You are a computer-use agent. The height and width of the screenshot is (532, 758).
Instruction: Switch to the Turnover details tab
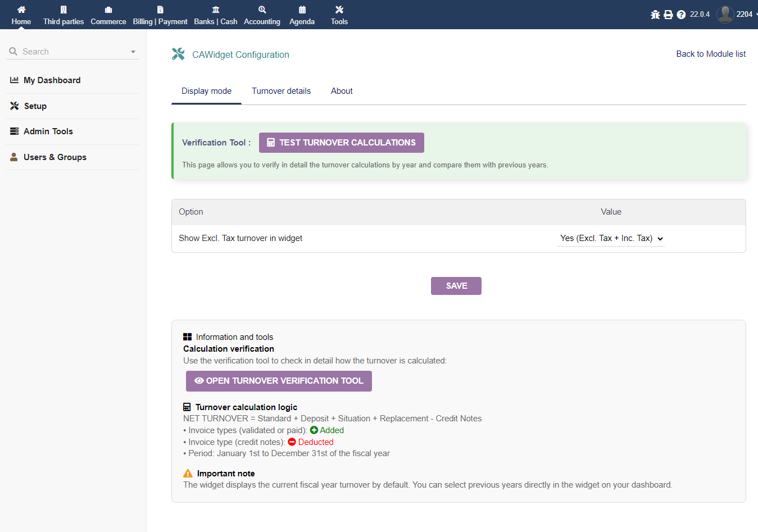281,91
